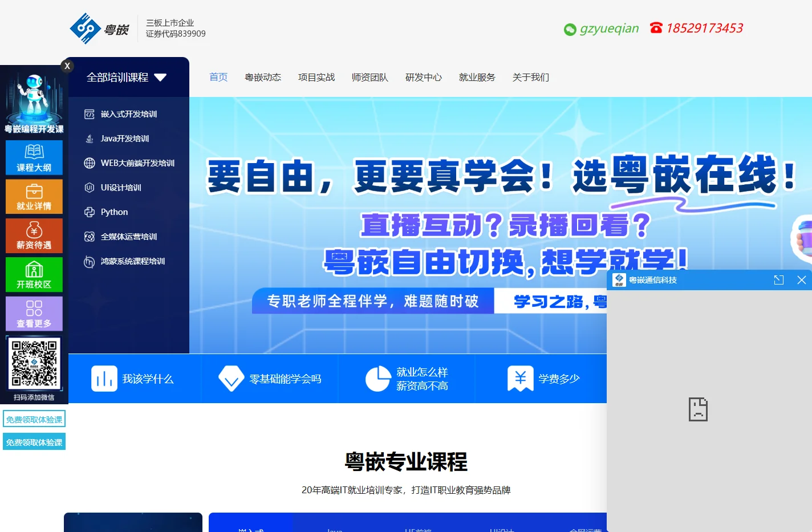This screenshot has width=812, height=532.
Task: Select 嵌入式开发培训 course link
Action: [129, 114]
